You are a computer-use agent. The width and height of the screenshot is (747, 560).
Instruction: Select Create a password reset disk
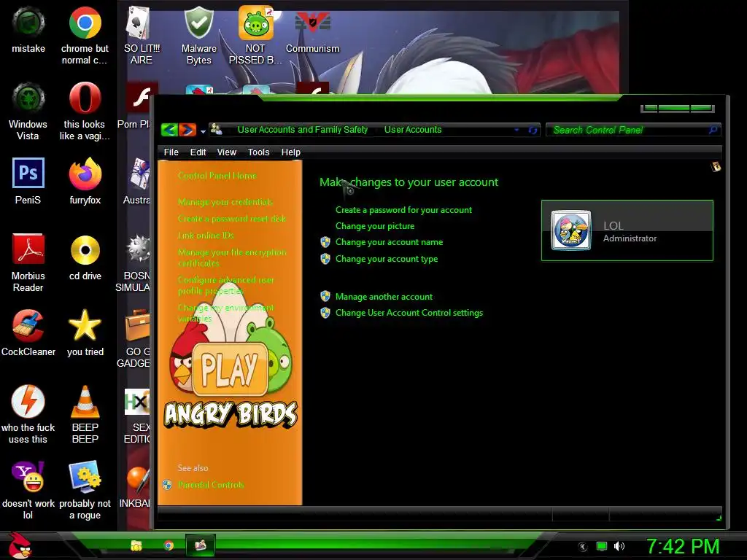pyautogui.click(x=231, y=219)
